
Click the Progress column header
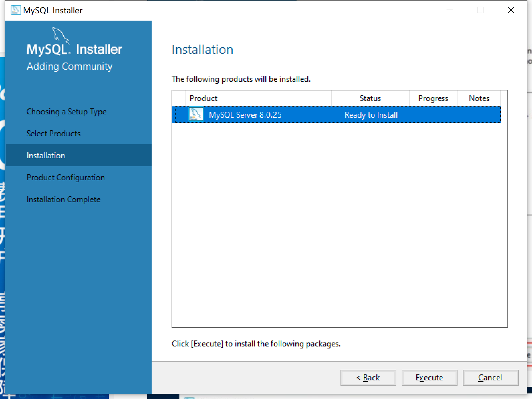[x=433, y=98]
